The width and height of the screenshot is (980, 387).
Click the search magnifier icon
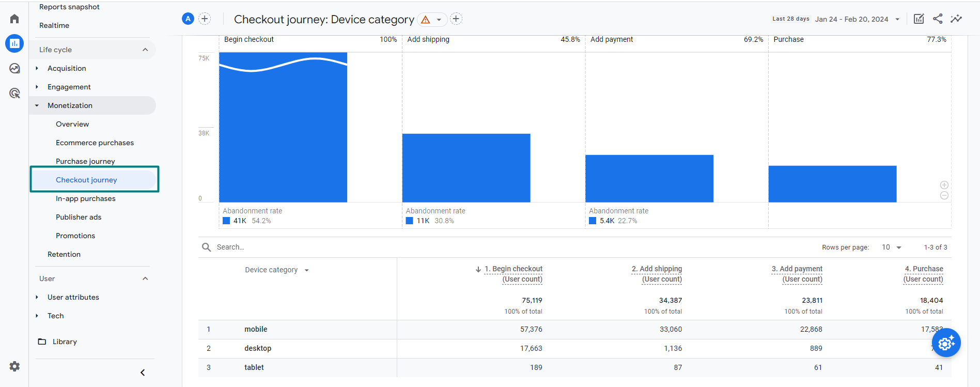coord(206,247)
